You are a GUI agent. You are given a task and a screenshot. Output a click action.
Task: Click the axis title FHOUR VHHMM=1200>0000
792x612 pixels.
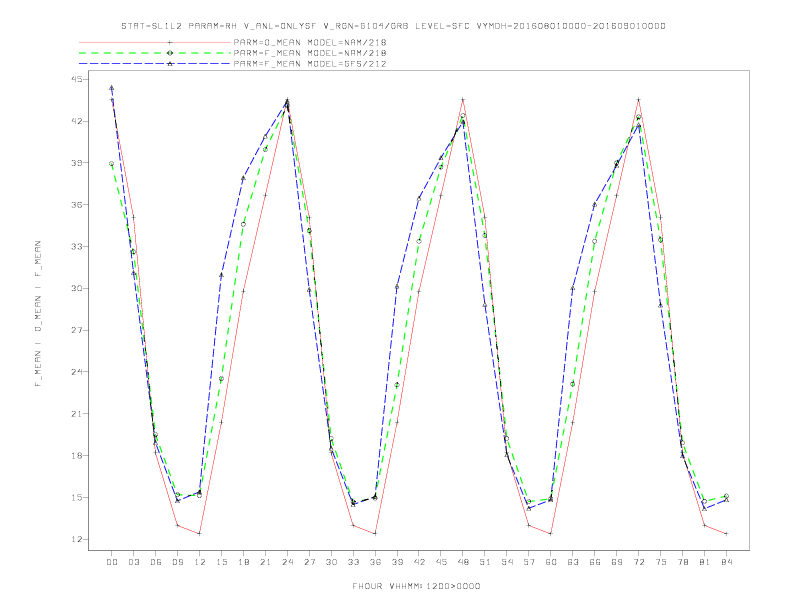pyautogui.click(x=416, y=586)
